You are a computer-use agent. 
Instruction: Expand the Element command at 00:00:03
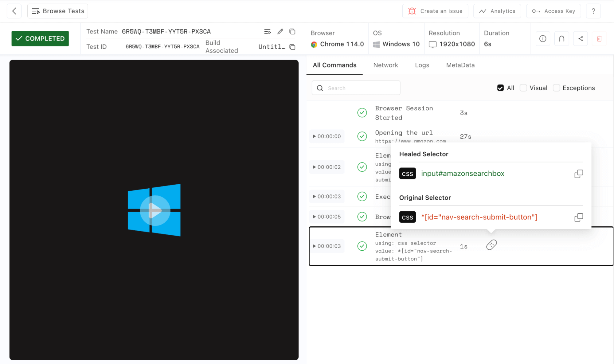click(315, 246)
